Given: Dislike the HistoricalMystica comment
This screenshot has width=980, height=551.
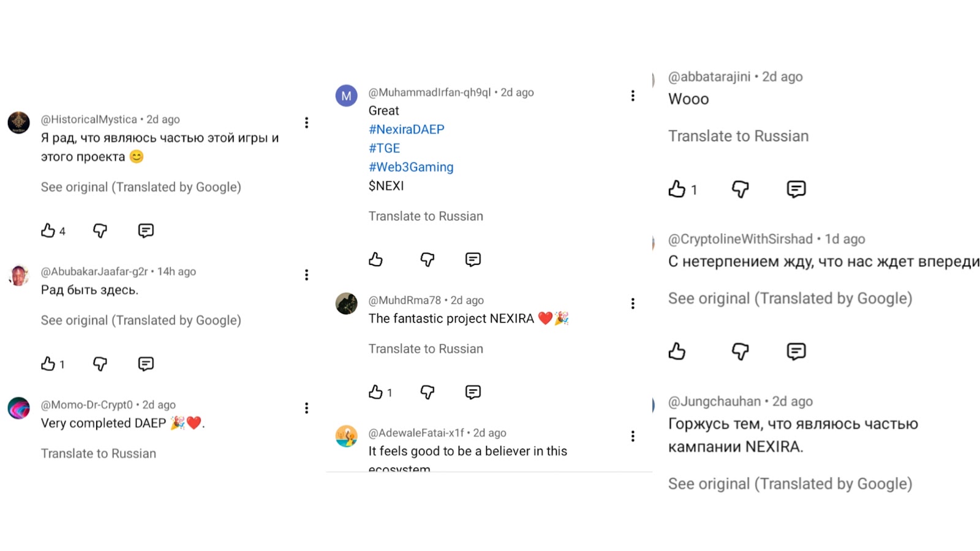Looking at the screenshot, I should point(100,231).
